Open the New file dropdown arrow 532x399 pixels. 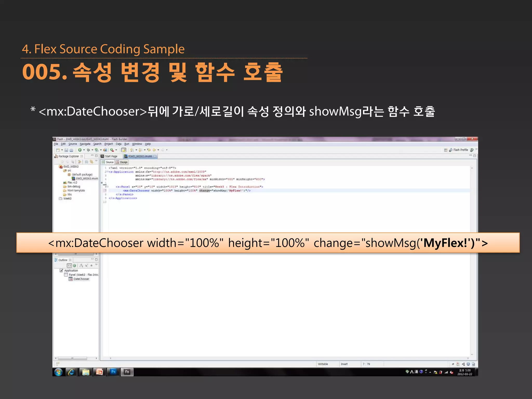click(x=62, y=150)
